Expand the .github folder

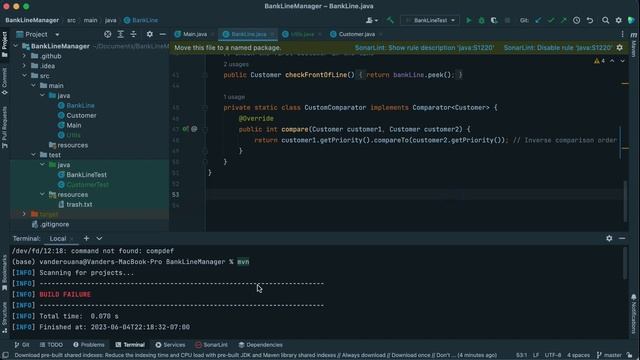(x=24, y=56)
